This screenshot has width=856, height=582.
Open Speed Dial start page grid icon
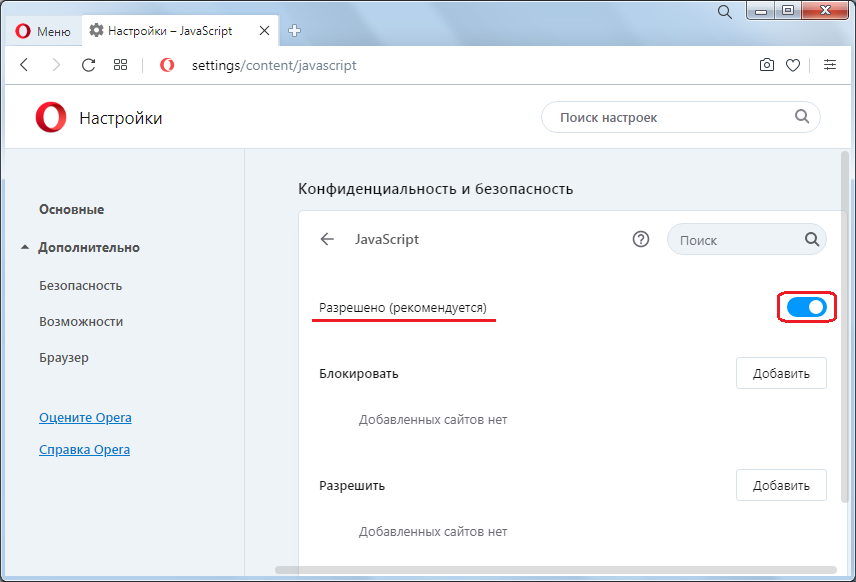120,65
